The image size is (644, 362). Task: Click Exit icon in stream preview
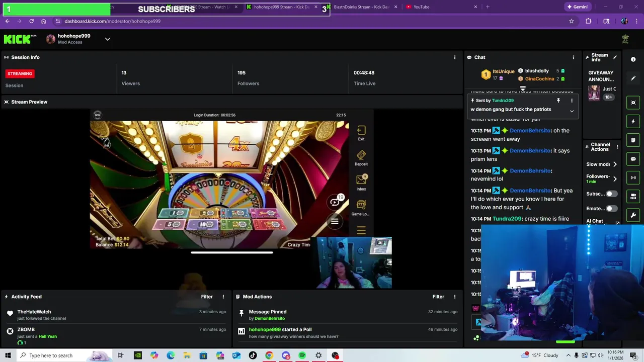361,133
